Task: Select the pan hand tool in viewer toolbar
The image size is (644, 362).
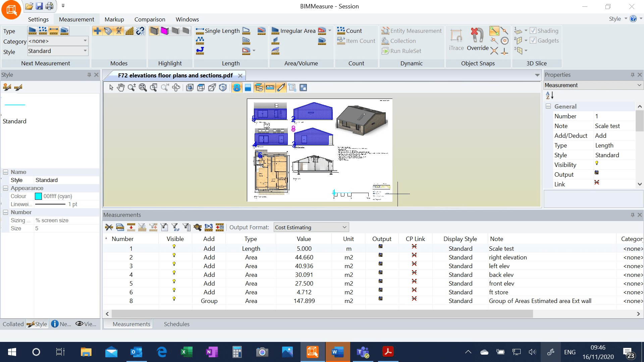Action: (121, 87)
